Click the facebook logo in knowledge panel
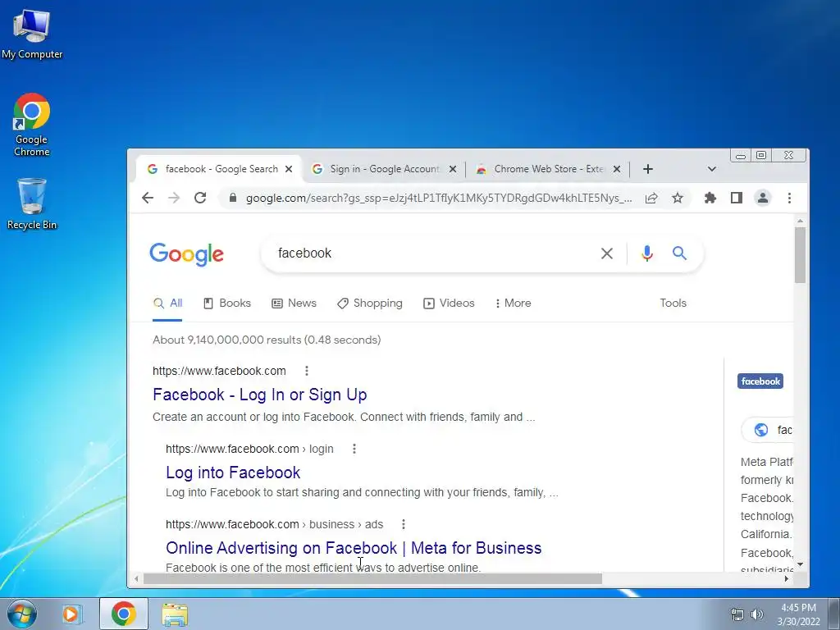The width and height of the screenshot is (840, 630). point(760,381)
